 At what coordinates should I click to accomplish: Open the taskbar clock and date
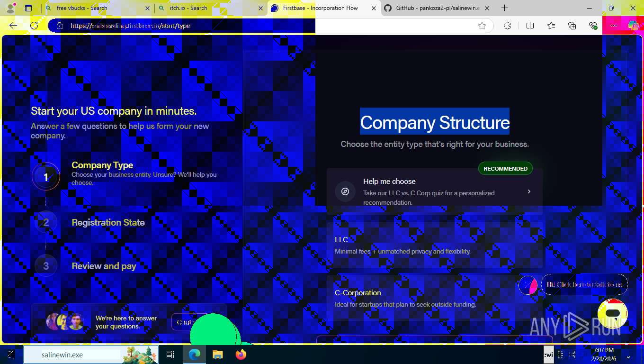(x=603, y=354)
